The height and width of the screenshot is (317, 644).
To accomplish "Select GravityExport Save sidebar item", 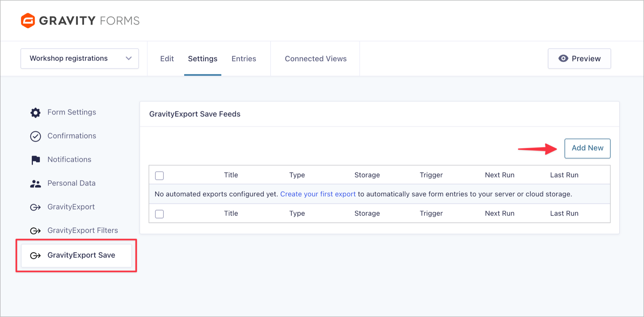I will click(x=76, y=255).
